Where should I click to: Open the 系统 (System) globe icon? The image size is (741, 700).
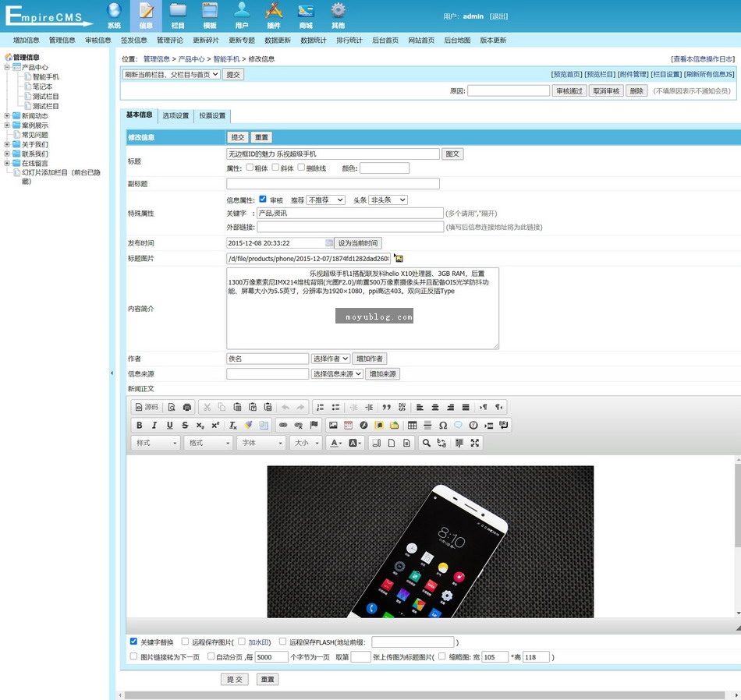114,15
